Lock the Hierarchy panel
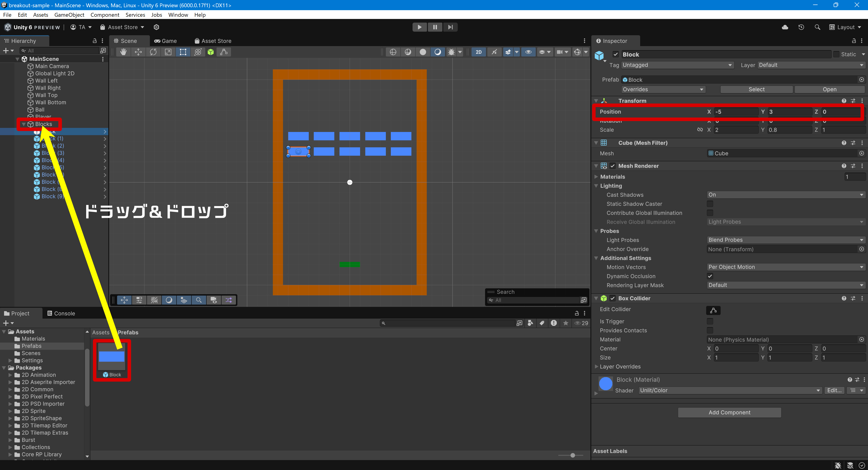The width and height of the screenshot is (868, 470). coord(95,41)
